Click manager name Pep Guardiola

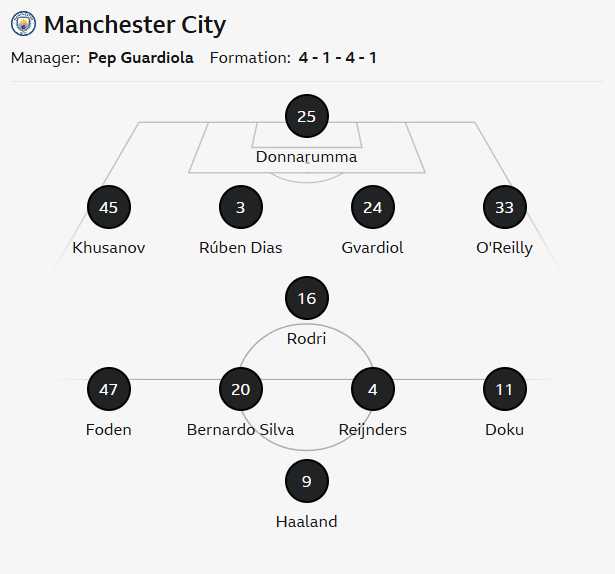tap(141, 58)
